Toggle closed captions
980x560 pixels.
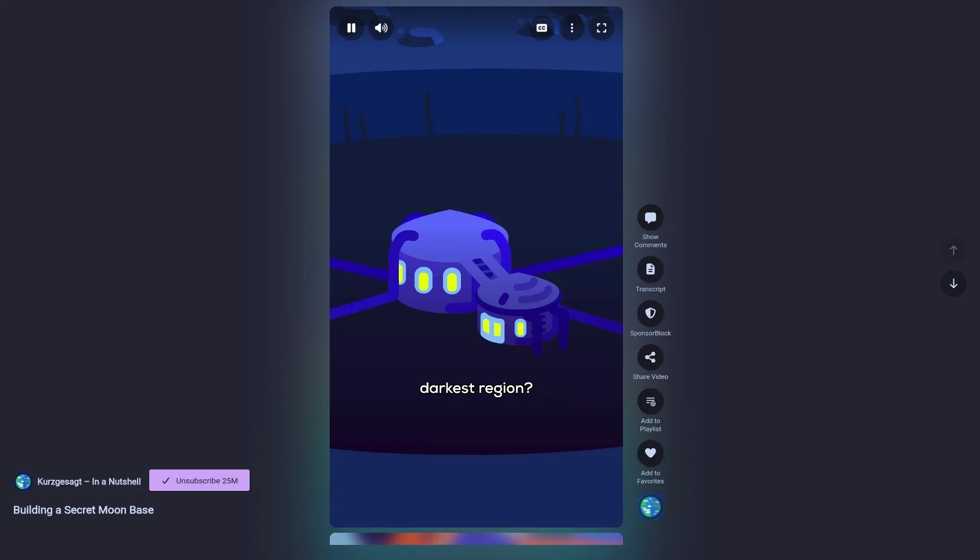[x=542, y=28]
